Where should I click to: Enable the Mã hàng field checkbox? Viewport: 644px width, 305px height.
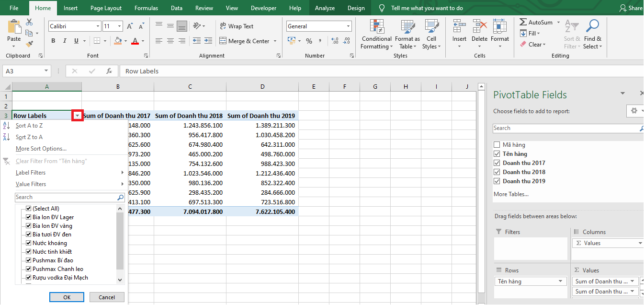497,145
